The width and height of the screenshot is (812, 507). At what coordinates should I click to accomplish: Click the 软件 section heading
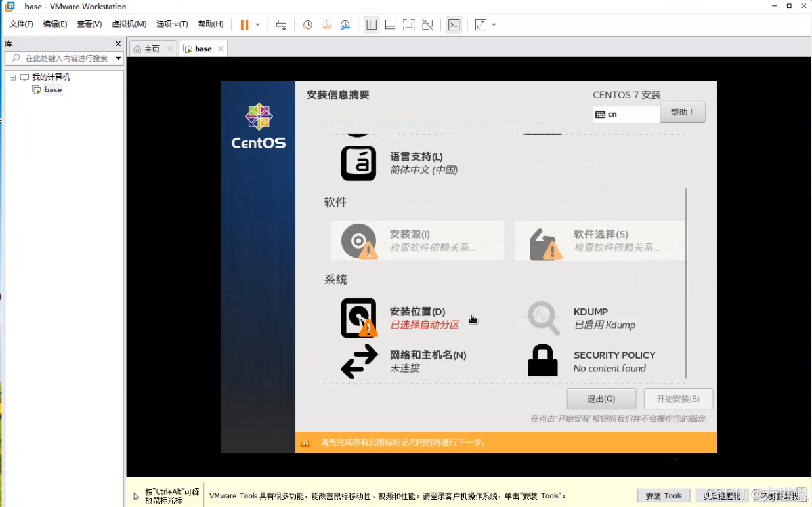(x=335, y=202)
